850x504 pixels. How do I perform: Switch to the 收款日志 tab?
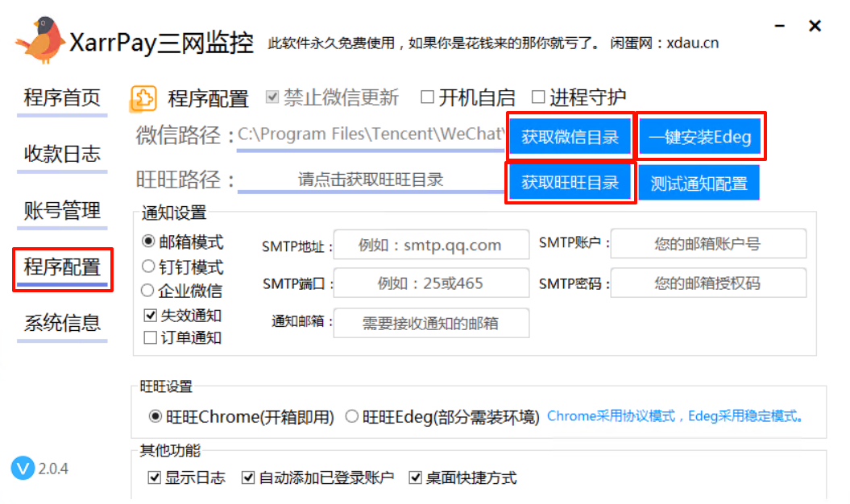62,154
